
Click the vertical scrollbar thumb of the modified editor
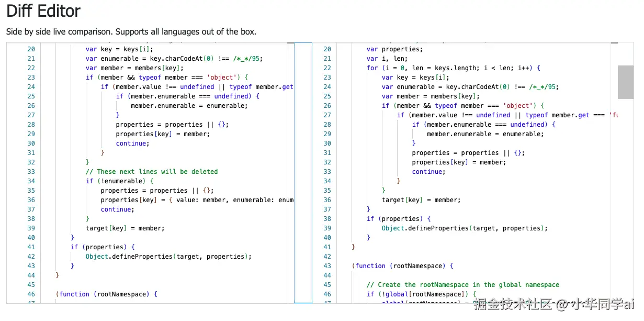click(626, 82)
